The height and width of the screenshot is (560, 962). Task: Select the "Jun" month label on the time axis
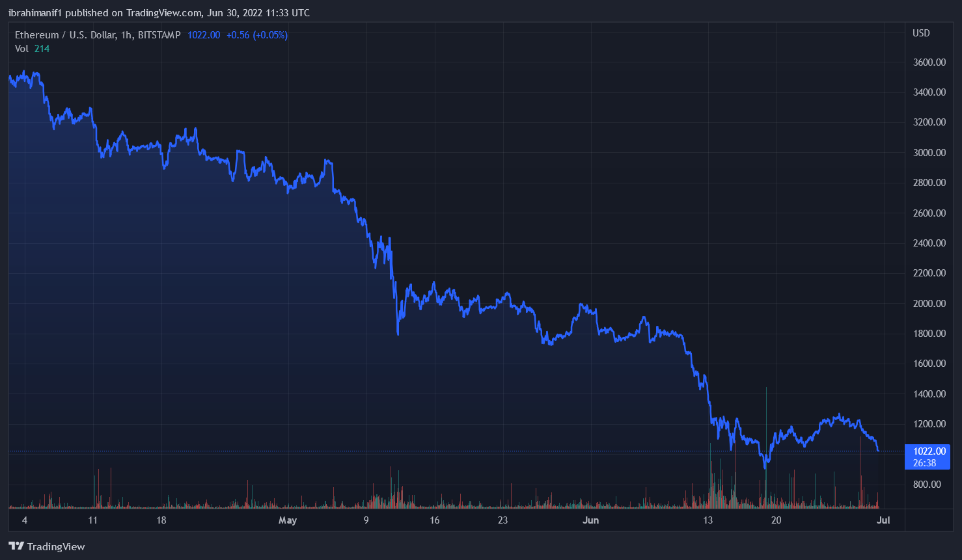click(x=591, y=520)
